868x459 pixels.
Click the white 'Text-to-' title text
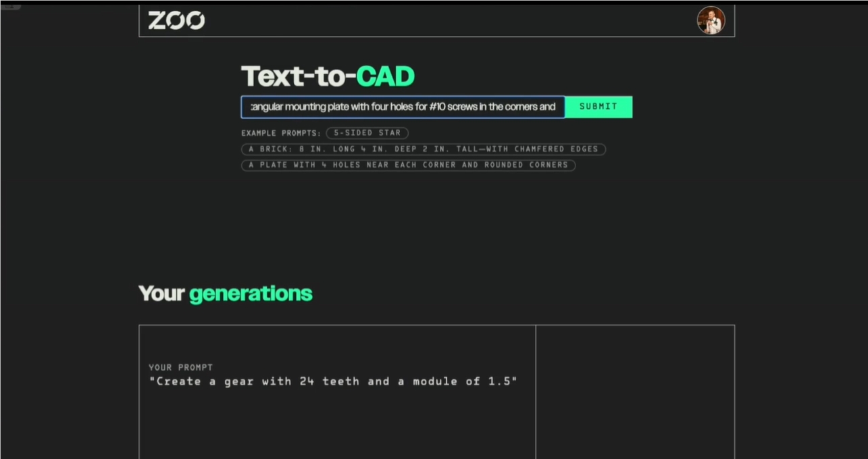click(x=298, y=77)
